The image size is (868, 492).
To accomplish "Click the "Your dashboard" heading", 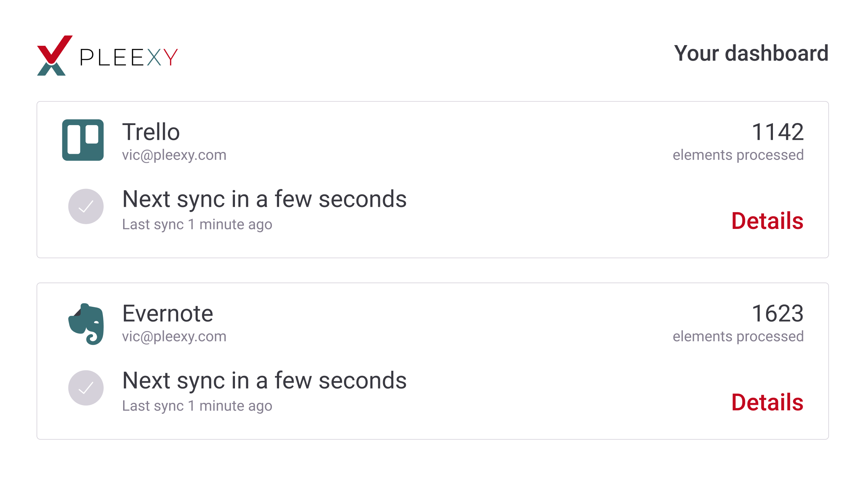I will point(751,53).
